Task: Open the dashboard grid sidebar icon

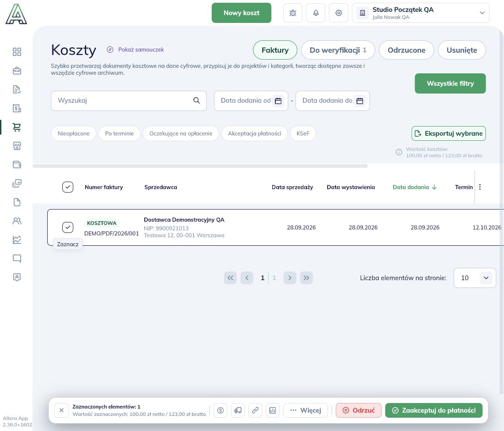Action: coord(16,52)
